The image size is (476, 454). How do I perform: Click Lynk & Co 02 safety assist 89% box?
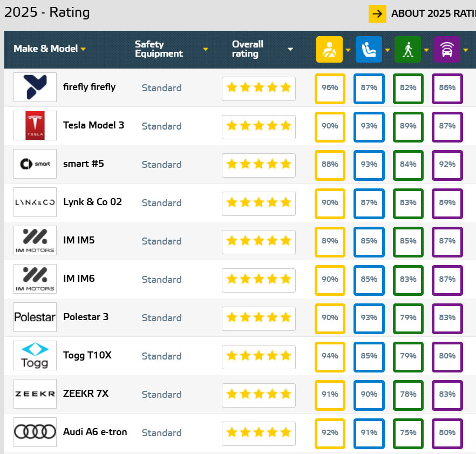pos(447,202)
